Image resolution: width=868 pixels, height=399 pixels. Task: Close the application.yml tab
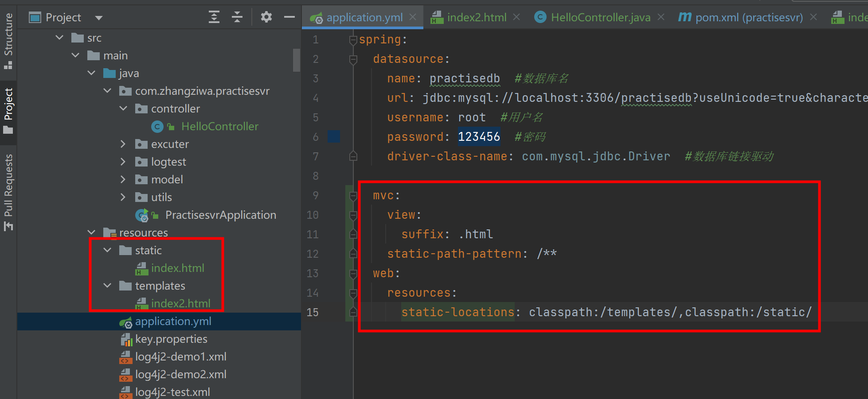[413, 17]
